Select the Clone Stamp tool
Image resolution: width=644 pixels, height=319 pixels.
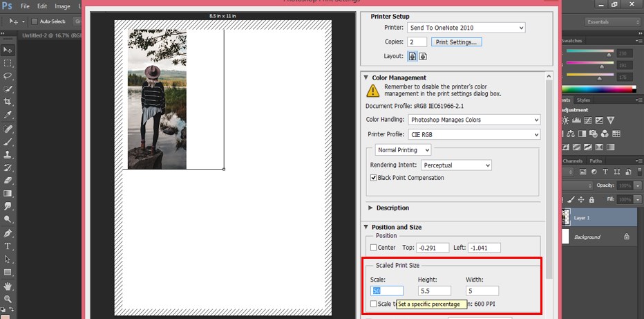(8, 155)
